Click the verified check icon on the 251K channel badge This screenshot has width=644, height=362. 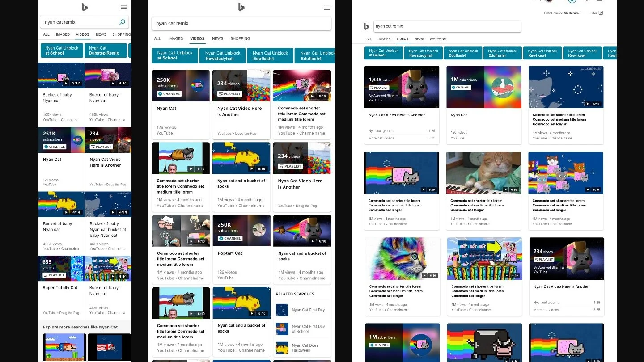(x=46, y=147)
